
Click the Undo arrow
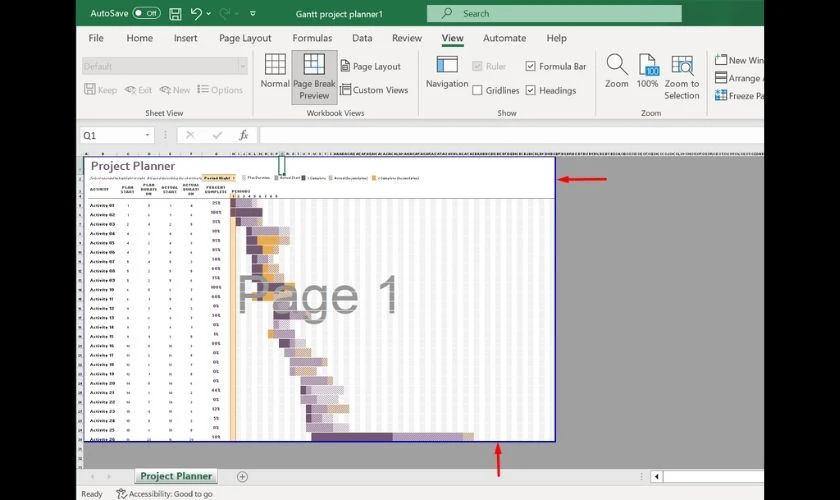pyautogui.click(x=197, y=14)
